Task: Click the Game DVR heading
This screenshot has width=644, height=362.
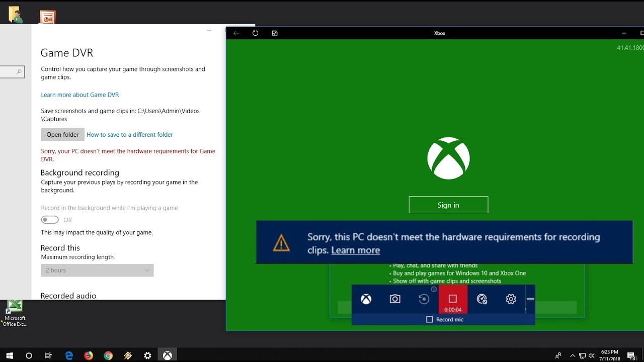Action: click(67, 53)
